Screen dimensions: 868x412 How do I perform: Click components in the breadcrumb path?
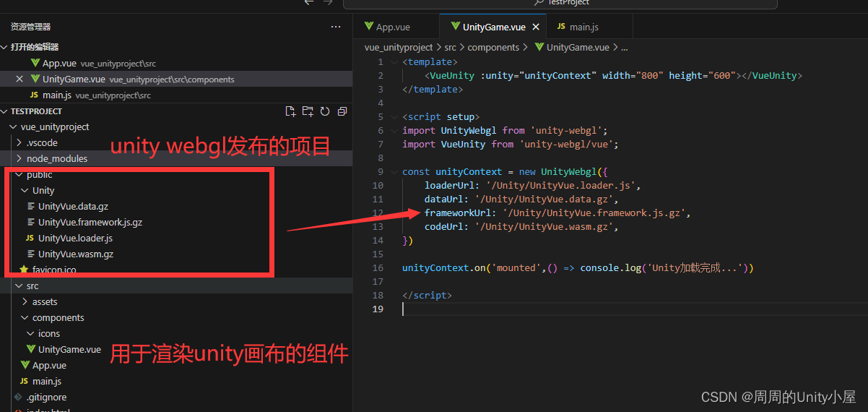pos(493,47)
